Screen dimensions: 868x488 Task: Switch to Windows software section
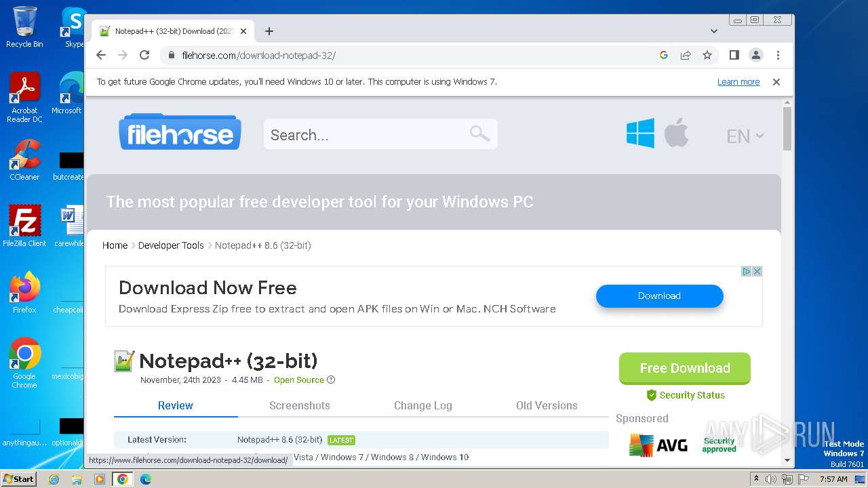pos(640,133)
